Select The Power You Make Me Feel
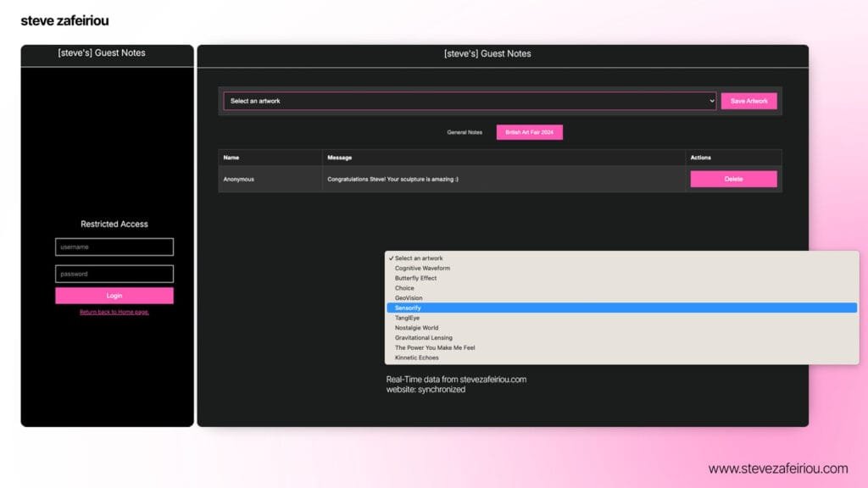 coord(622,347)
